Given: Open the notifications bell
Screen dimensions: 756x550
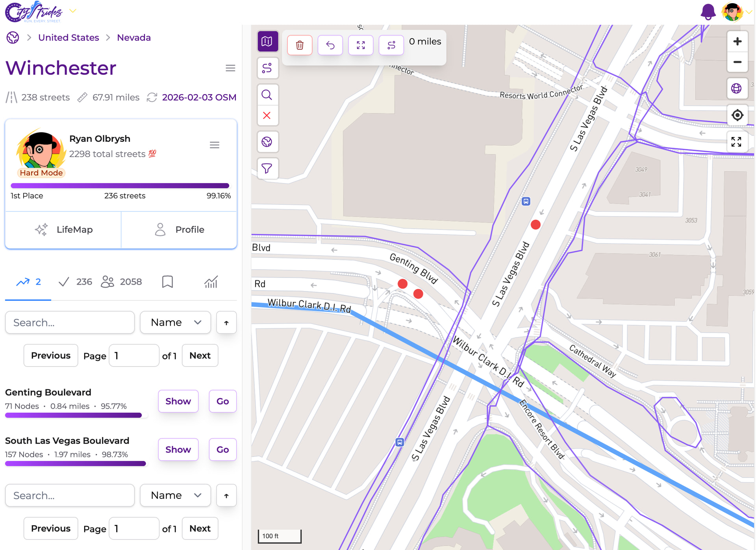Looking at the screenshot, I should [x=708, y=12].
